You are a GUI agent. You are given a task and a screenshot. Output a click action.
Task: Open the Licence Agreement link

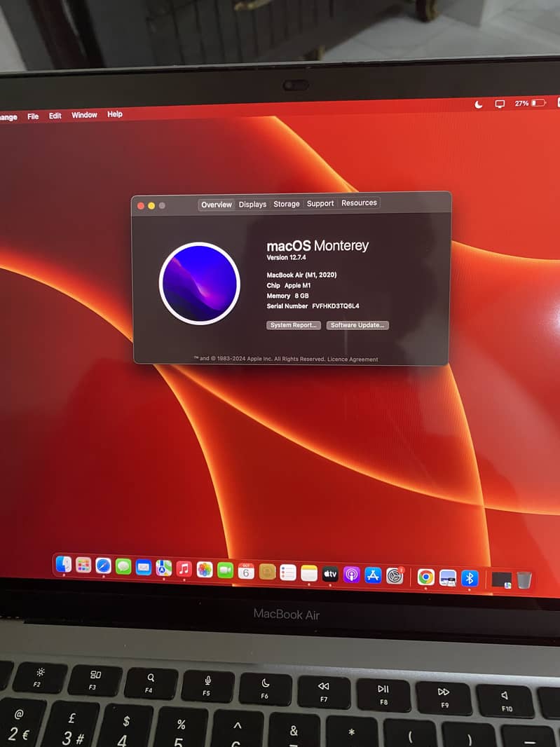pos(353,359)
